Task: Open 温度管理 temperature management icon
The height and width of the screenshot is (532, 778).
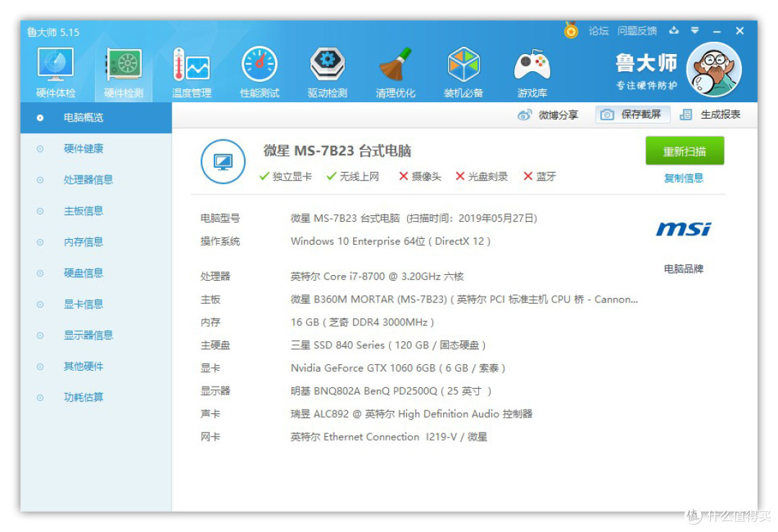Action: click(x=192, y=72)
